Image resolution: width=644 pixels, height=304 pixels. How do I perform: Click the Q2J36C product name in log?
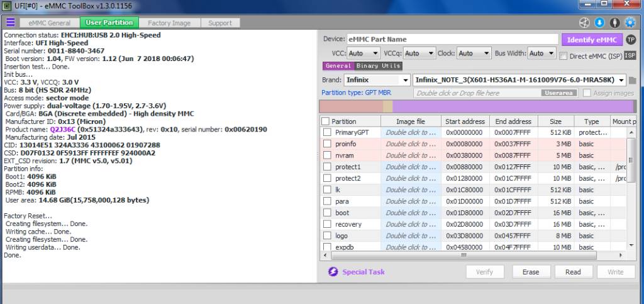coord(64,130)
